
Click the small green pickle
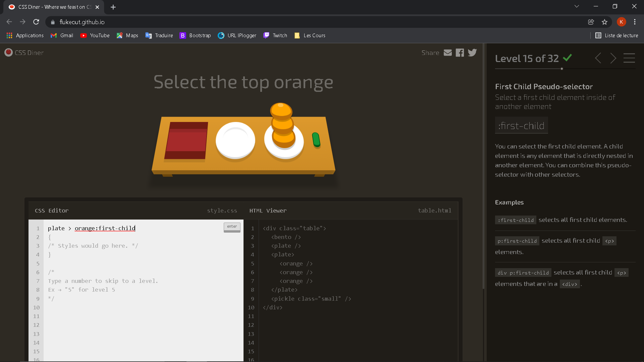tap(316, 139)
